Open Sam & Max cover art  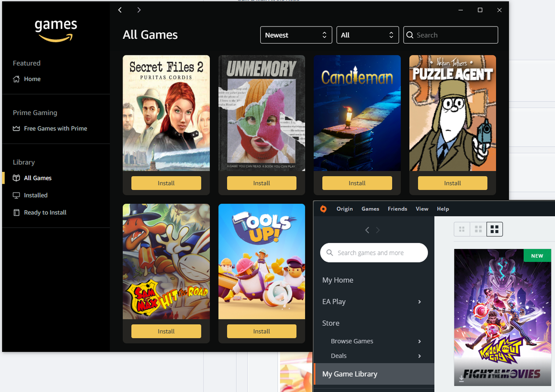(x=166, y=262)
